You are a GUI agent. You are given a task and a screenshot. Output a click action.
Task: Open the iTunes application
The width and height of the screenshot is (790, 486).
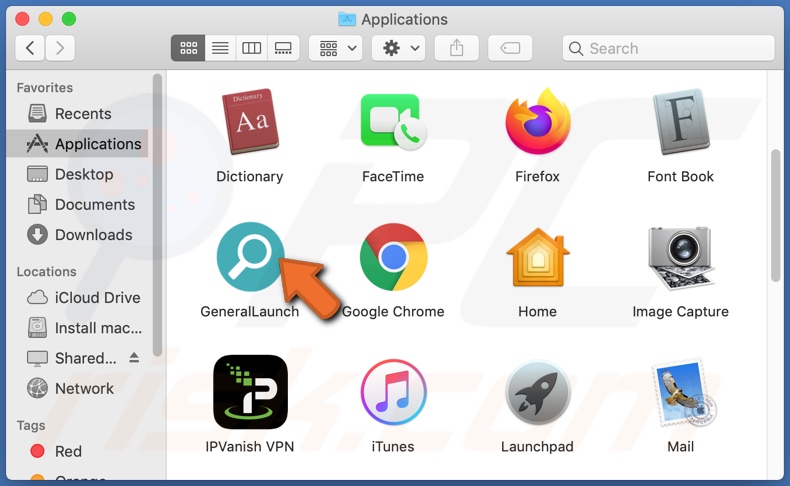click(x=393, y=392)
